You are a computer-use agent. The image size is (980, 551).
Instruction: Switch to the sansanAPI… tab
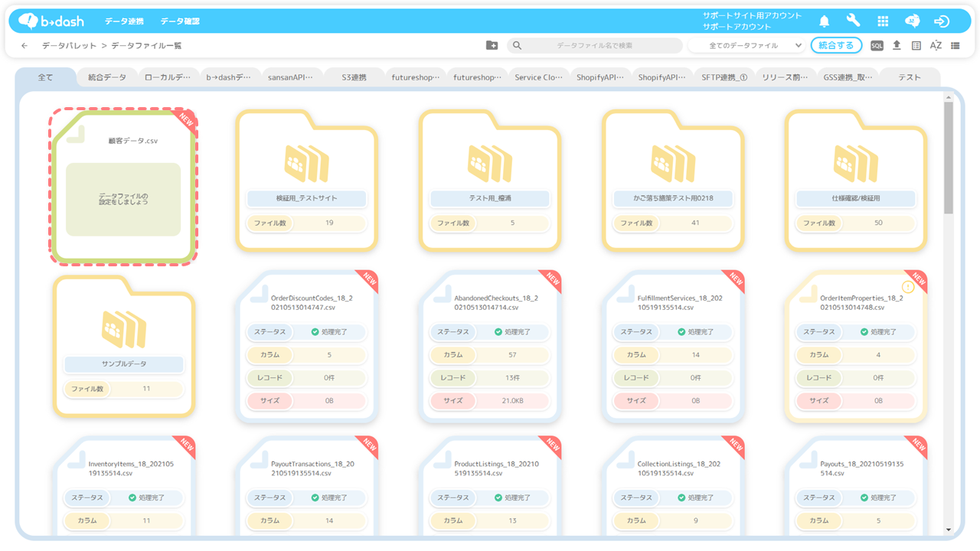tap(291, 77)
